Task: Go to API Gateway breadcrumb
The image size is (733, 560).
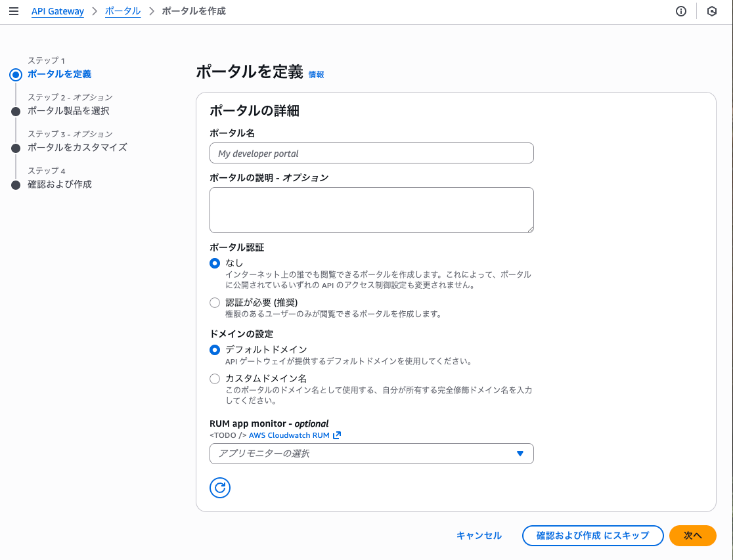Action: tap(58, 11)
